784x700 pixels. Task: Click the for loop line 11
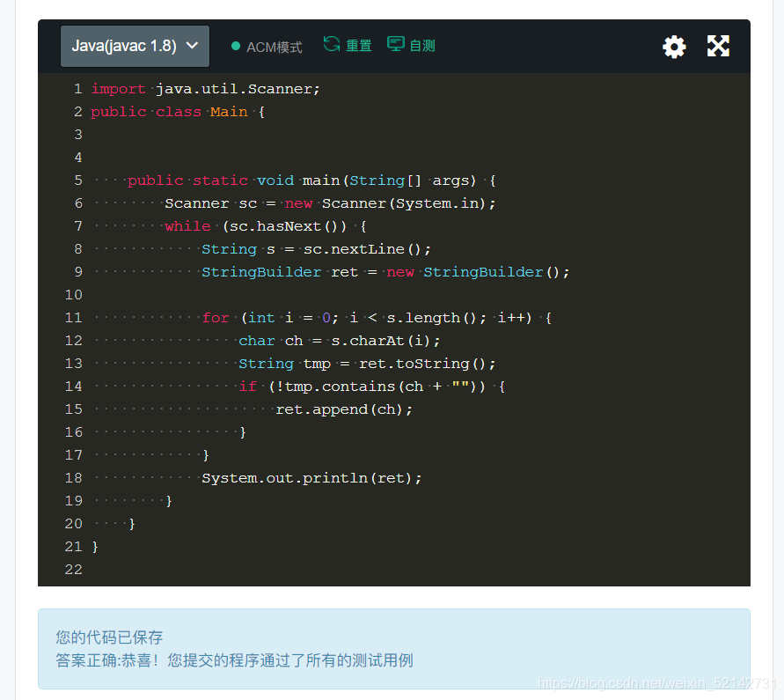[376, 318]
